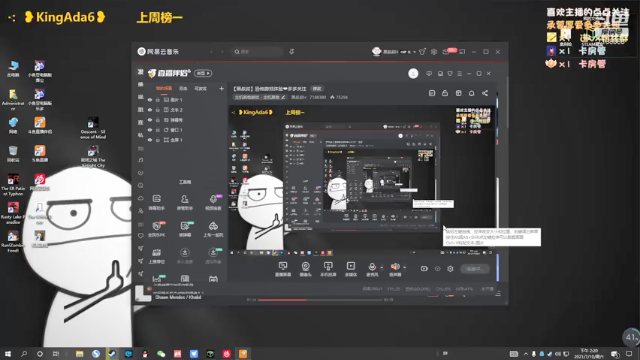The width and height of the screenshot is (640, 360).
Task: Select the first orange scene tab
Action: pyautogui.click(x=164, y=89)
